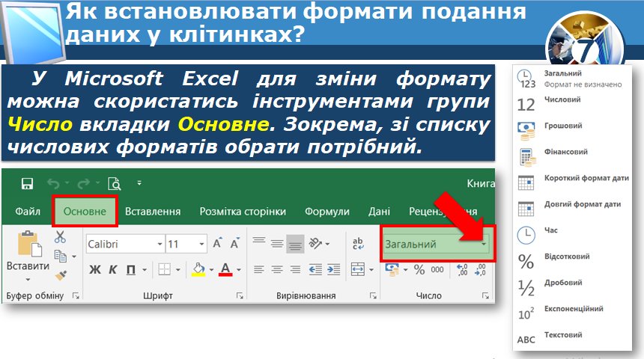Toggle center text horizontally
Screen dimensions: 644x359
coord(277,269)
